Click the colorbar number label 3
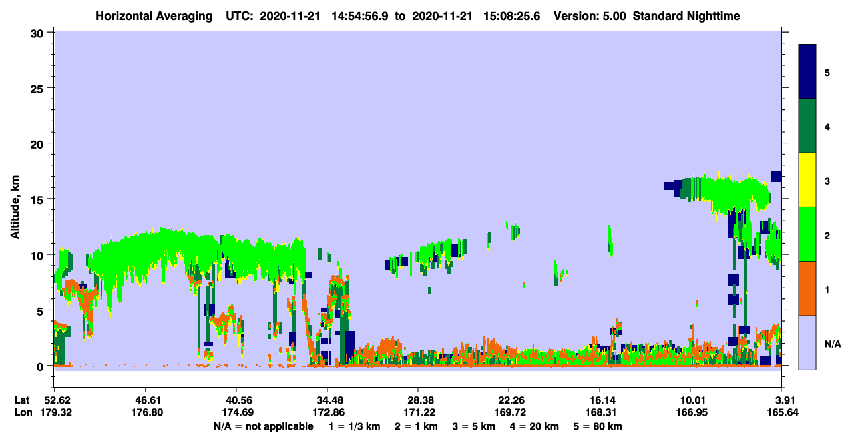Image resolution: width=868 pixels, height=445 pixels. coord(827,181)
